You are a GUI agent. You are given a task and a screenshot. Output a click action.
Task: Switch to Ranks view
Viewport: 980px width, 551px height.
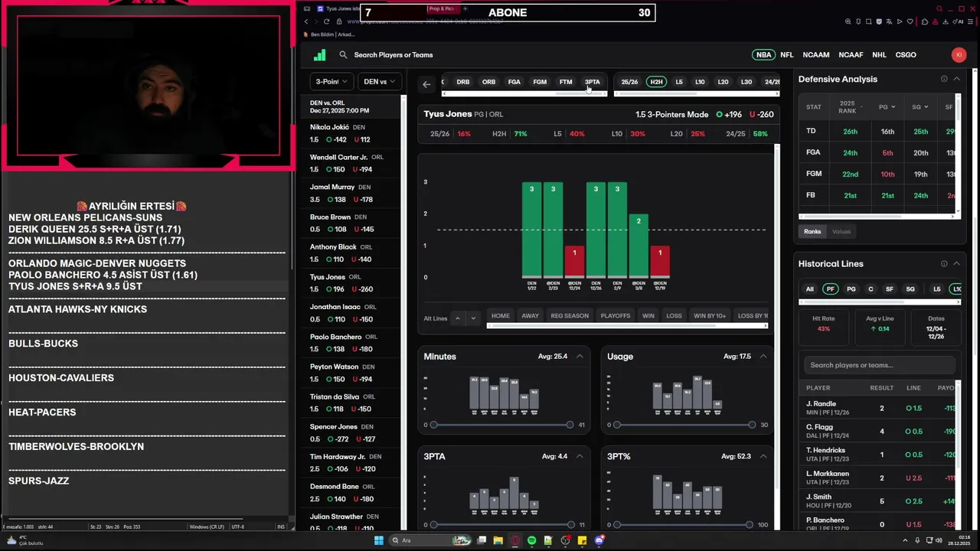coord(812,231)
